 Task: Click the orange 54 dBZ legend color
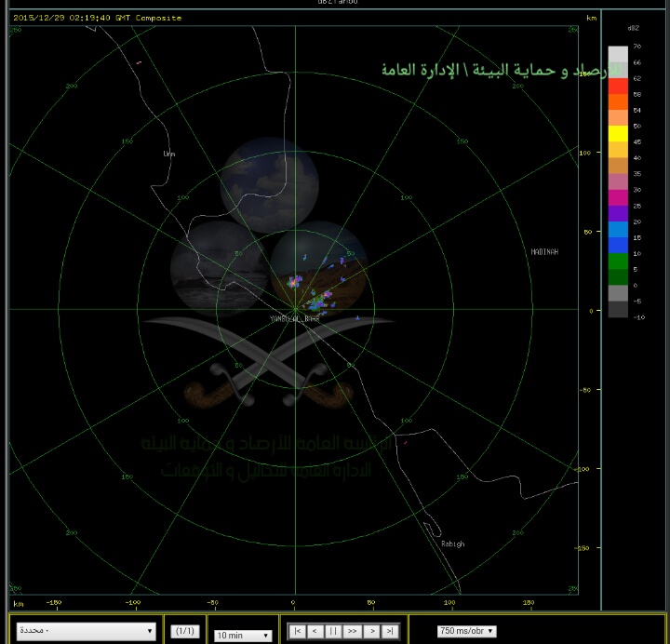[618, 101]
